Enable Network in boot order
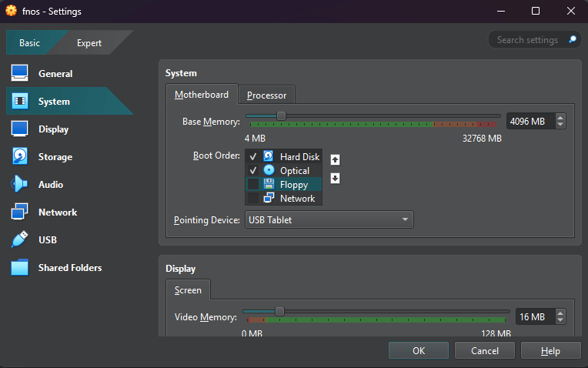The height and width of the screenshot is (368, 588). click(x=253, y=199)
